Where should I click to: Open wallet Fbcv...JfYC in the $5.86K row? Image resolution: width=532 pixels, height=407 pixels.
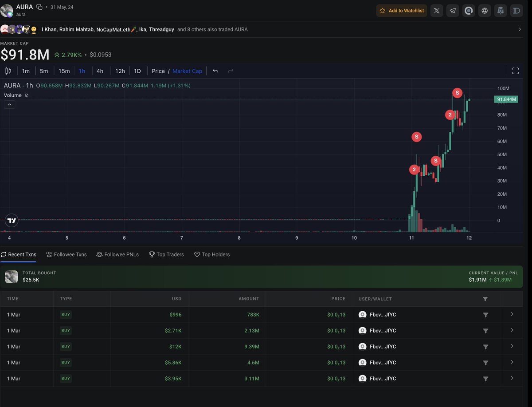(x=383, y=363)
